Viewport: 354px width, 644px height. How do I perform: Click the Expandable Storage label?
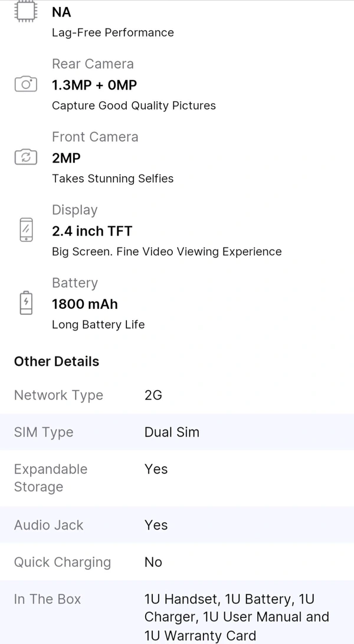(51, 478)
